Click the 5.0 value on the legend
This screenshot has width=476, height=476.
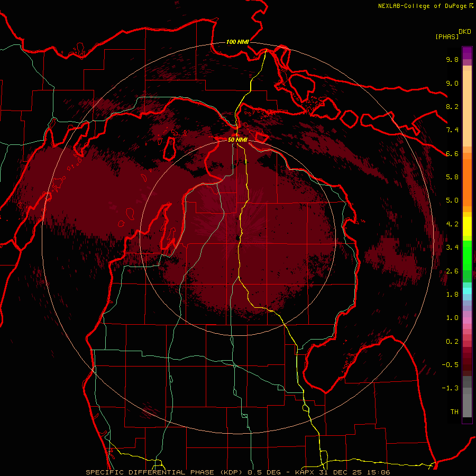[452, 200]
